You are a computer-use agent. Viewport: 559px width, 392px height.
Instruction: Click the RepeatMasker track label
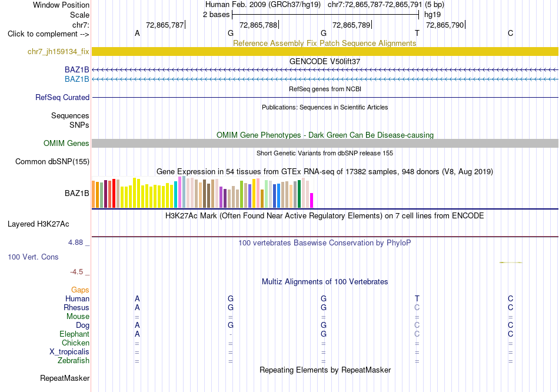coord(65,378)
